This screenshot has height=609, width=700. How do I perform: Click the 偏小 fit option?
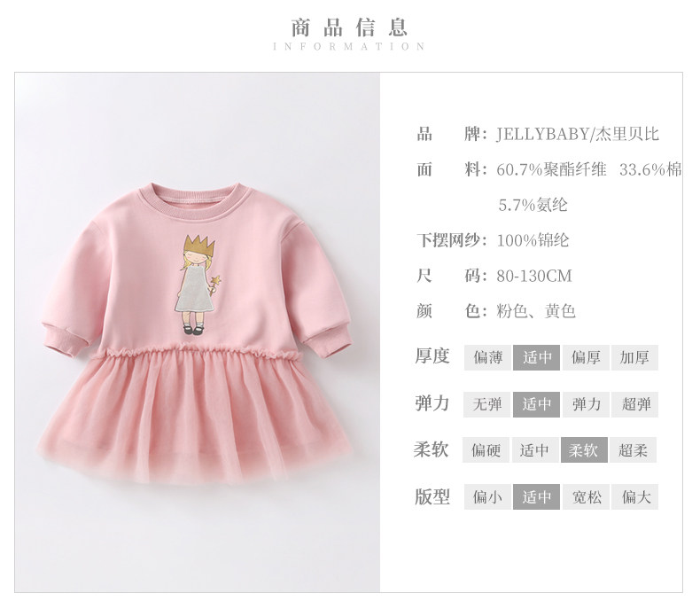(x=487, y=497)
